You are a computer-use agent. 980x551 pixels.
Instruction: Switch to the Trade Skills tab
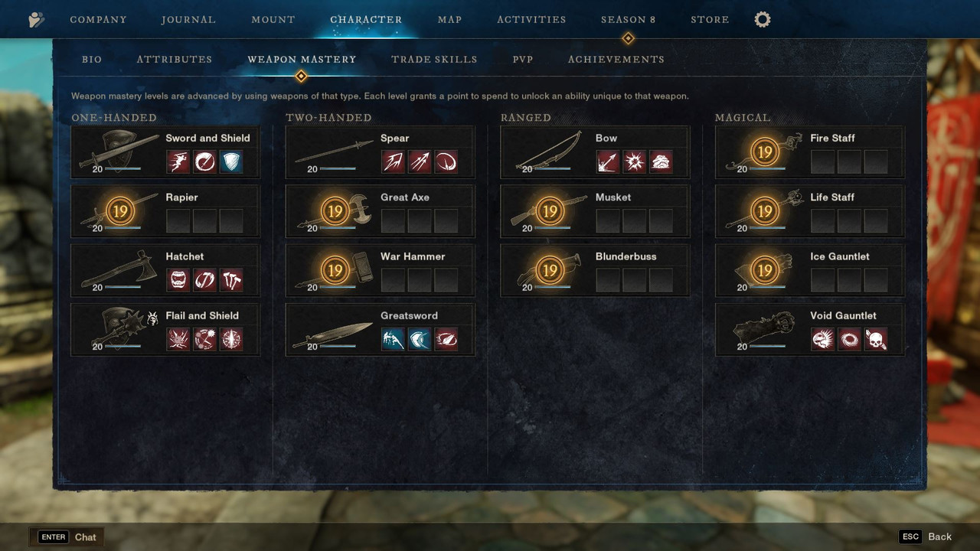coord(434,60)
